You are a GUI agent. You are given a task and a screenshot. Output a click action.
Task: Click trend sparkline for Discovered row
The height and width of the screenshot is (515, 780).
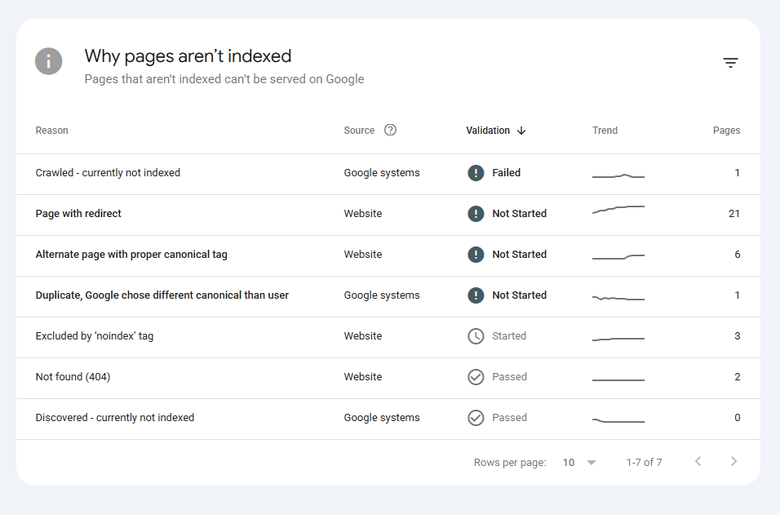618,420
